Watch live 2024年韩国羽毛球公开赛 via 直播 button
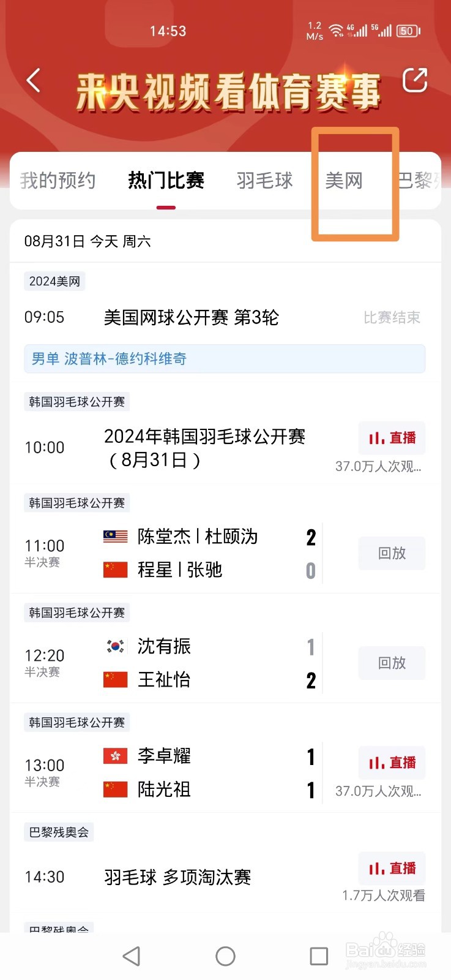 coord(392,438)
